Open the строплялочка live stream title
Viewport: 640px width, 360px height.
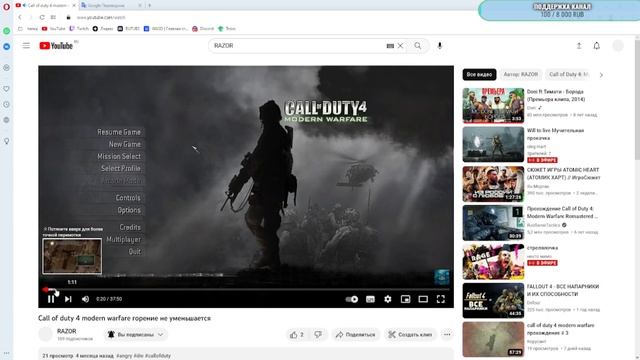542,248
